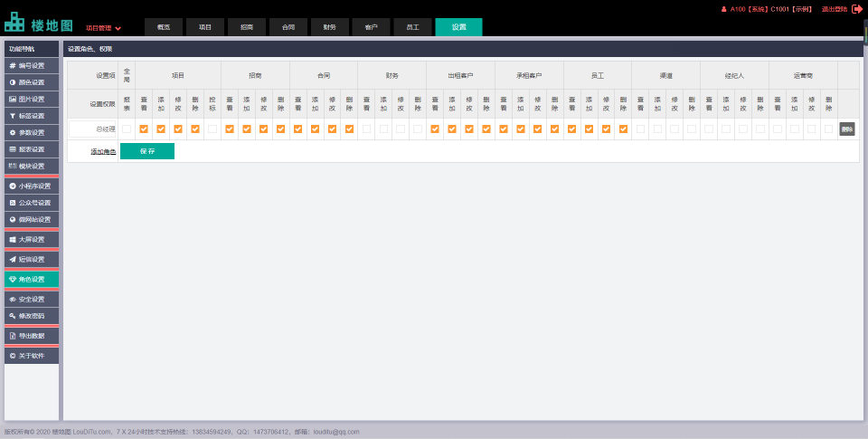Expand the 项目管理 dropdown

point(103,28)
